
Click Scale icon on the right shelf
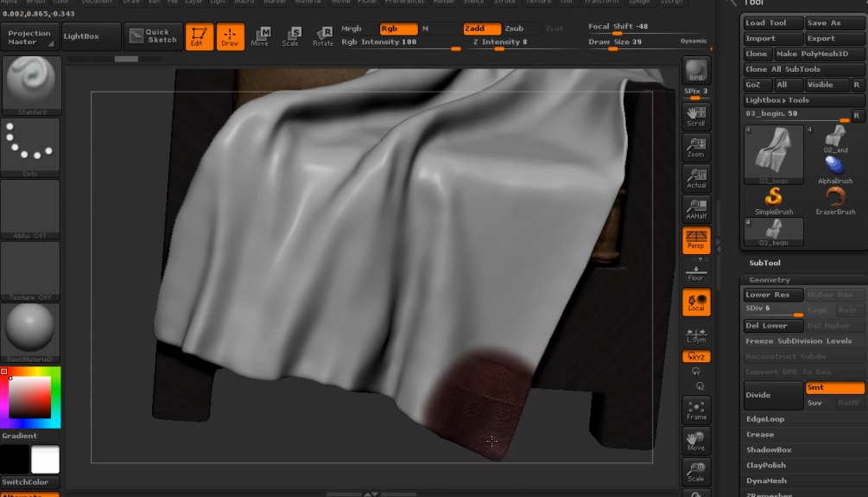pyautogui.click(x=696, y=472)
